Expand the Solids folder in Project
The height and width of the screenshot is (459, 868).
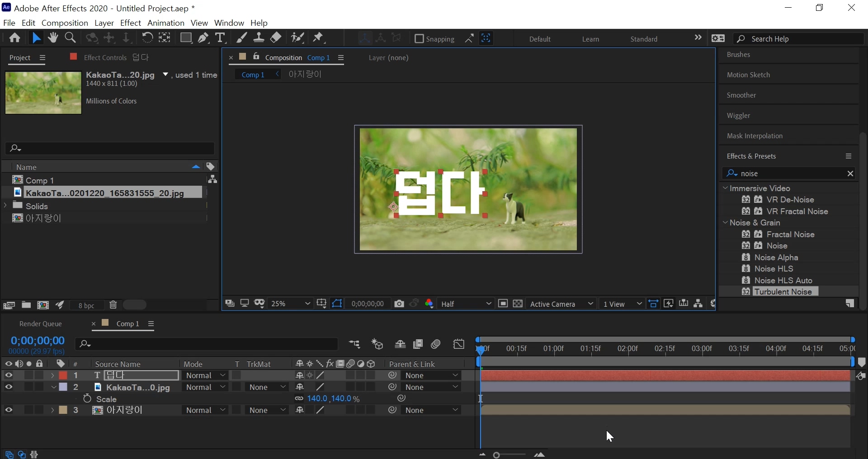point(5,206)
